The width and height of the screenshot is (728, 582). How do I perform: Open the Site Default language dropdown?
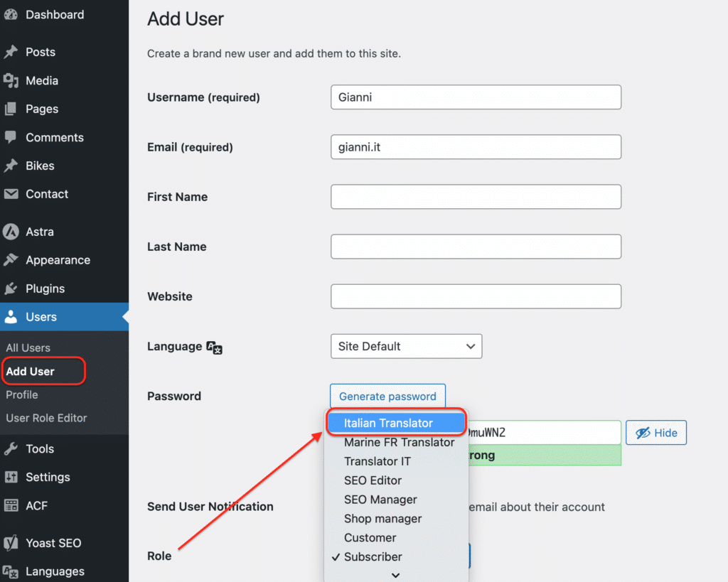(406, 346)
